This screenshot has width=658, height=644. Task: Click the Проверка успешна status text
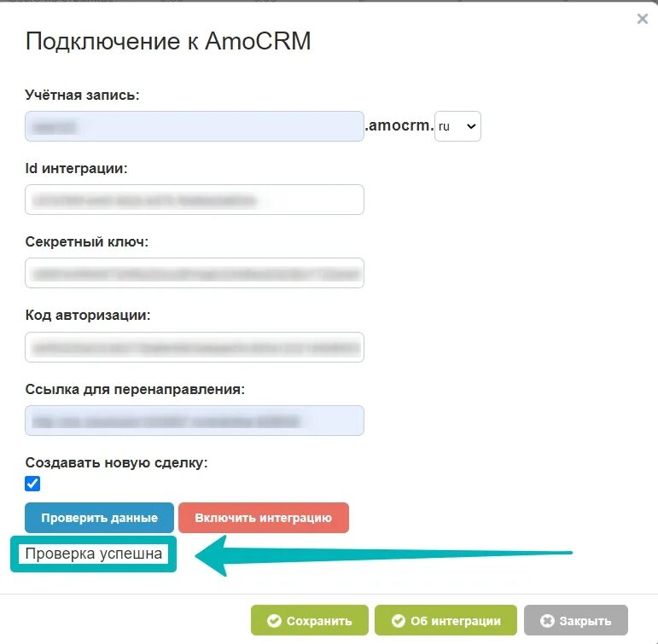point(94,554)
